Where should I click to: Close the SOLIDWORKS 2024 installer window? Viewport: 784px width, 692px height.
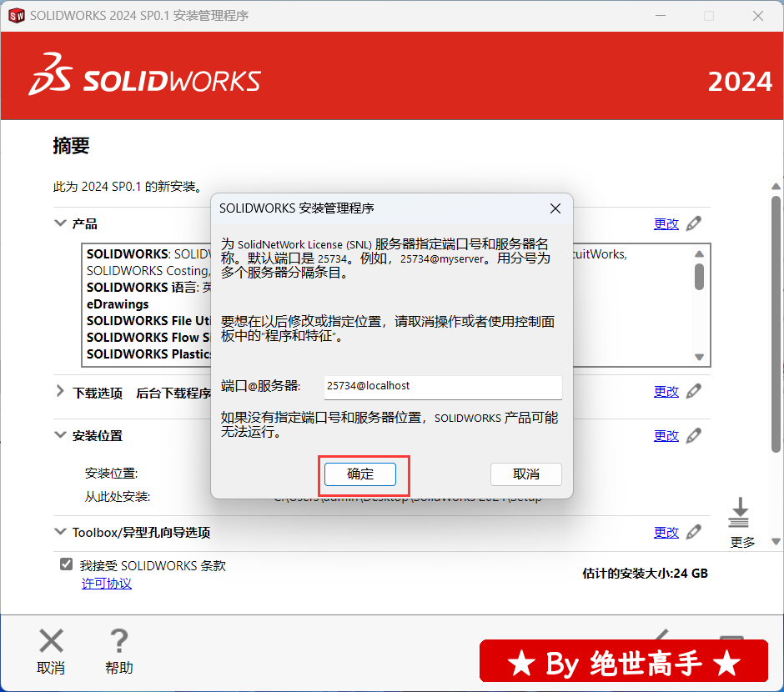click(x=758, y=16)
